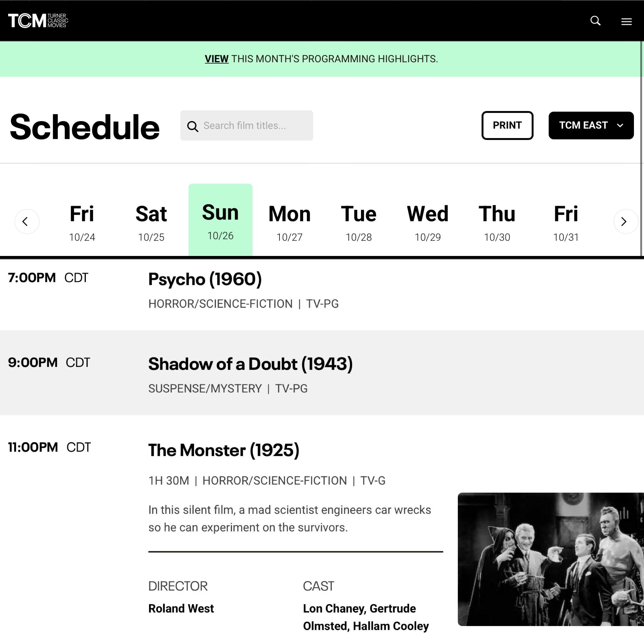Viewport: 644px width, 644px height.
Task: Go to previous week of dates
Action: coord(27,221)
